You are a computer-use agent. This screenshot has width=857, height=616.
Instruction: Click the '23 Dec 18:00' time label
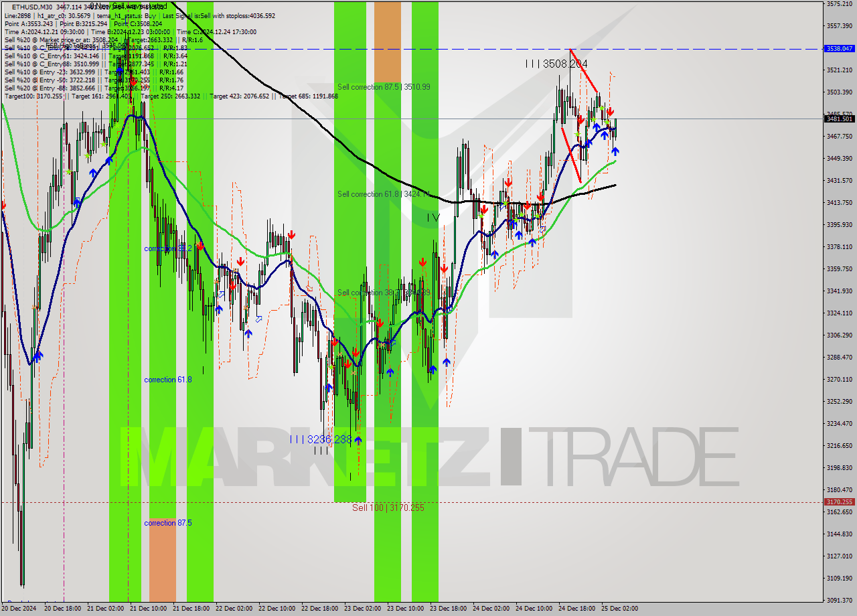[x=449, y=609]
